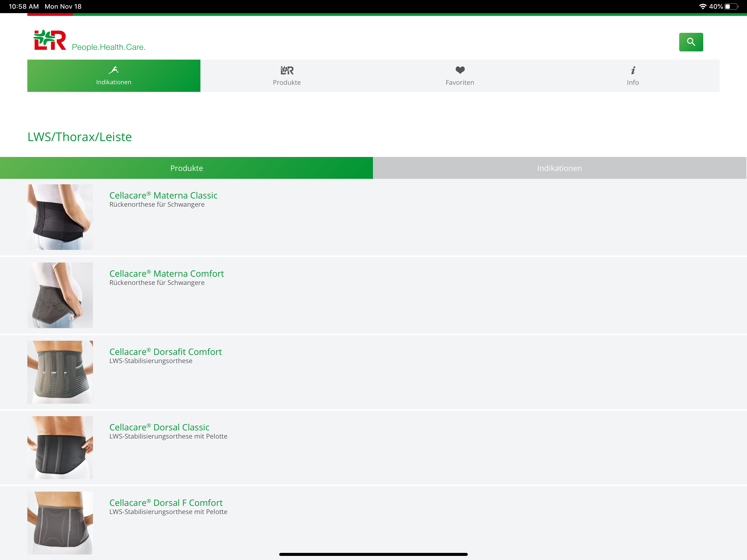747x560 pixels.
Task: Tap the Mon Nov 18 date in status bar
Action: point(63,6)
